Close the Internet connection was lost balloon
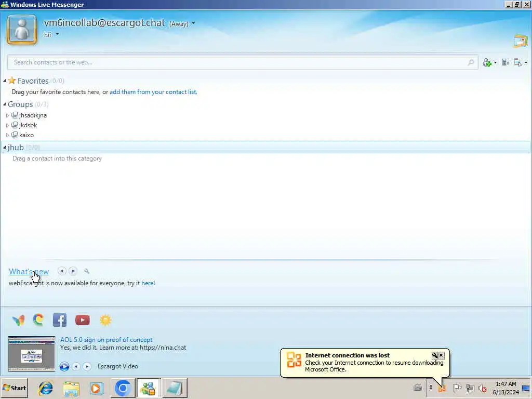Viewport: 532px width, 399px height. (x=441, y=355)
